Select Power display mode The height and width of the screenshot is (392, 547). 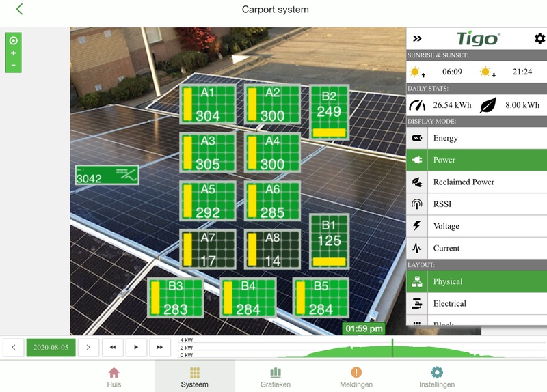point(477,160)
